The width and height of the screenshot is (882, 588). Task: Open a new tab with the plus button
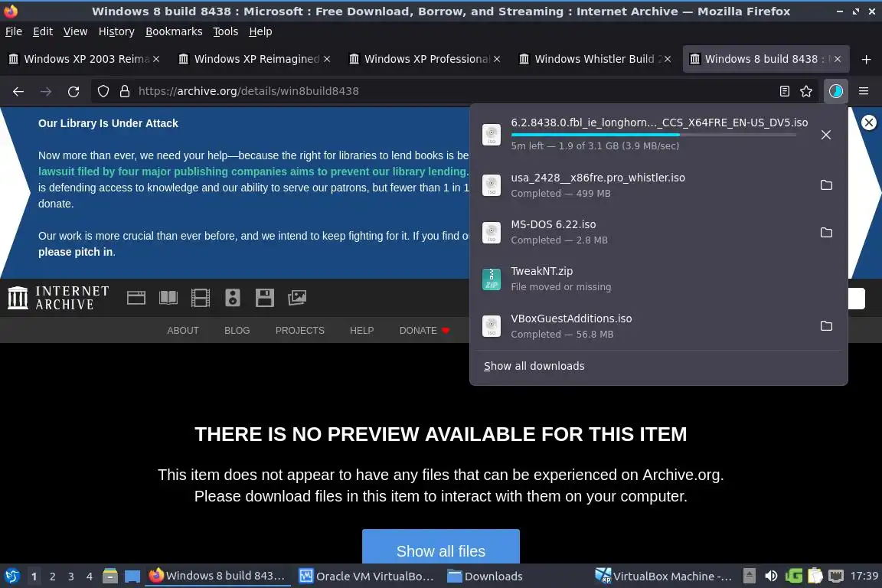866,59
